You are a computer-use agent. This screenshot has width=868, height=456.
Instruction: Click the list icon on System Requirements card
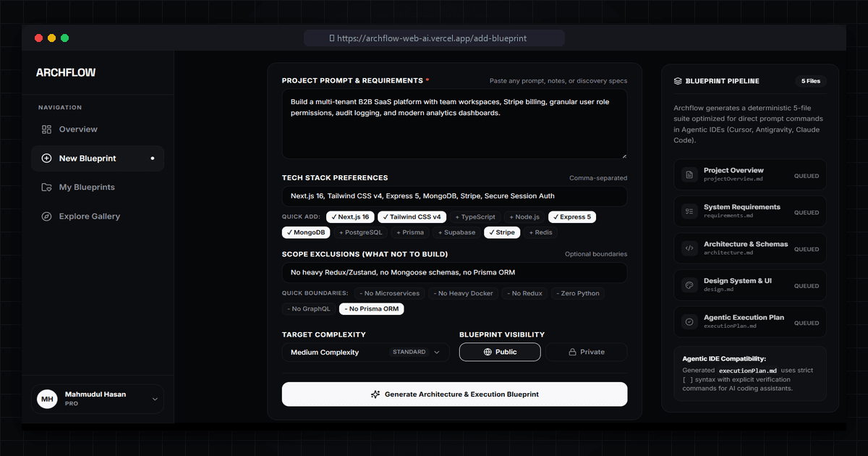pyautogui.click(x=689, y=211)
